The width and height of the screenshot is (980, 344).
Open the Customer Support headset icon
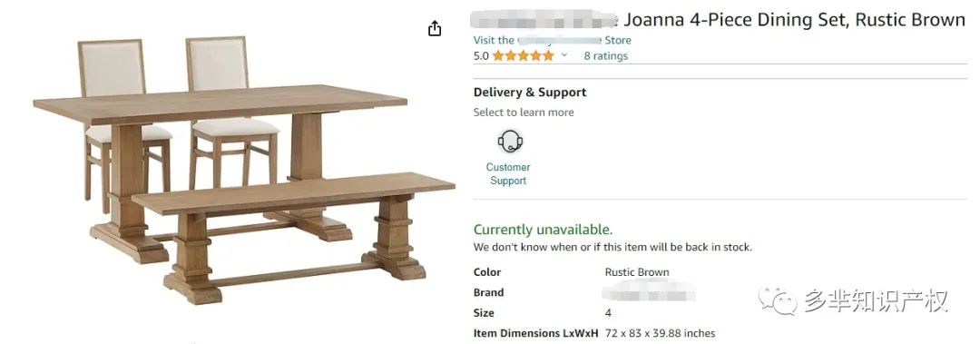click(510, 141)
